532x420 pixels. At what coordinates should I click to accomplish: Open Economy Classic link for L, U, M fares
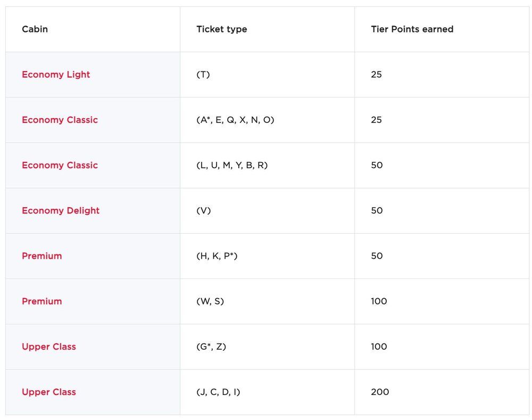coord(60,165)
